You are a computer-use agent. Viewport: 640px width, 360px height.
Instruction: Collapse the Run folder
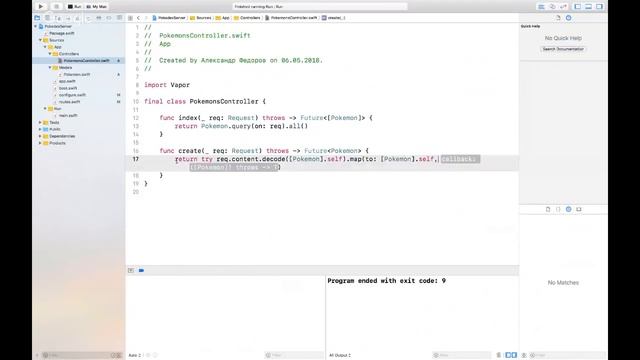(x=45, y=109)
